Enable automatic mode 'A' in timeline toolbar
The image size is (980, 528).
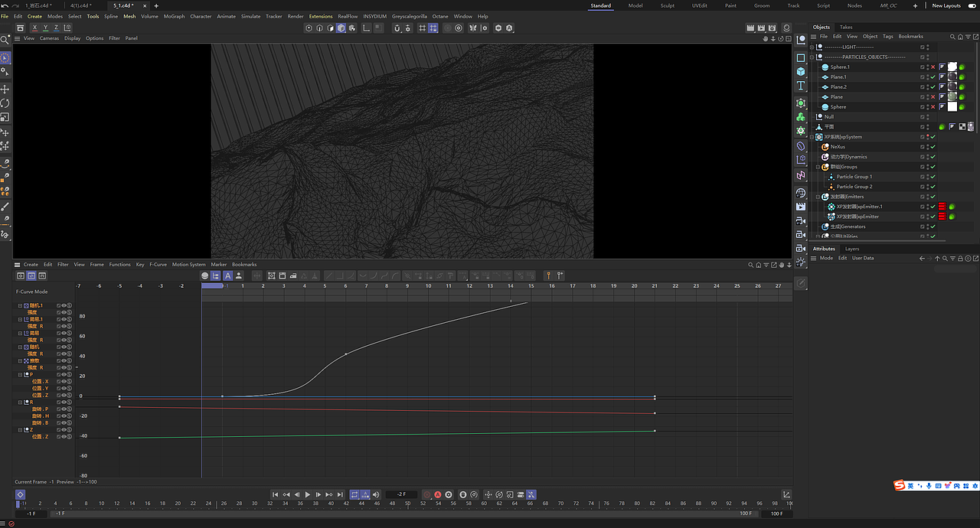coord(228,275)
